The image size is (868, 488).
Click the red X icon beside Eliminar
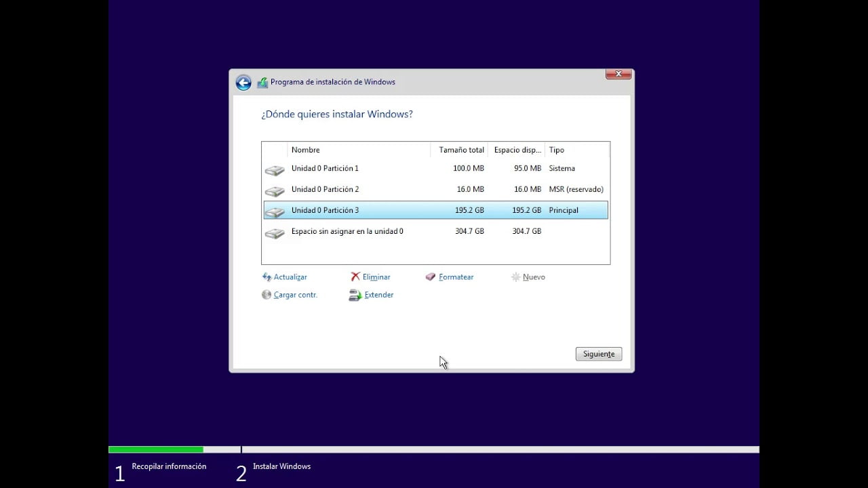coord(356,277)
